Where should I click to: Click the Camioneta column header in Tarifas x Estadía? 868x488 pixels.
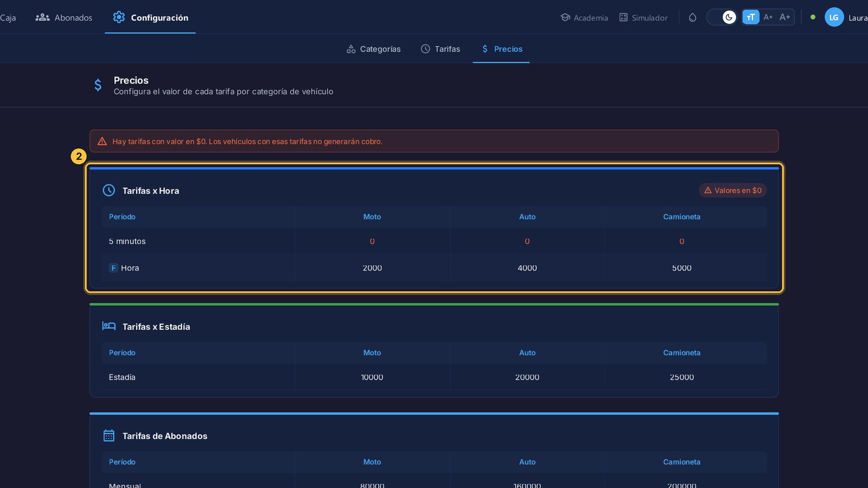(x=682, y=352)
